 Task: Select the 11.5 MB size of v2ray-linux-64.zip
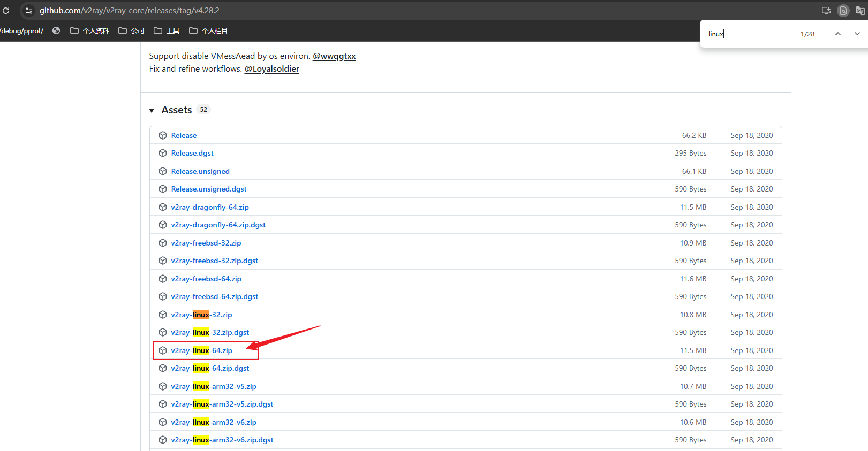point(693,350)
